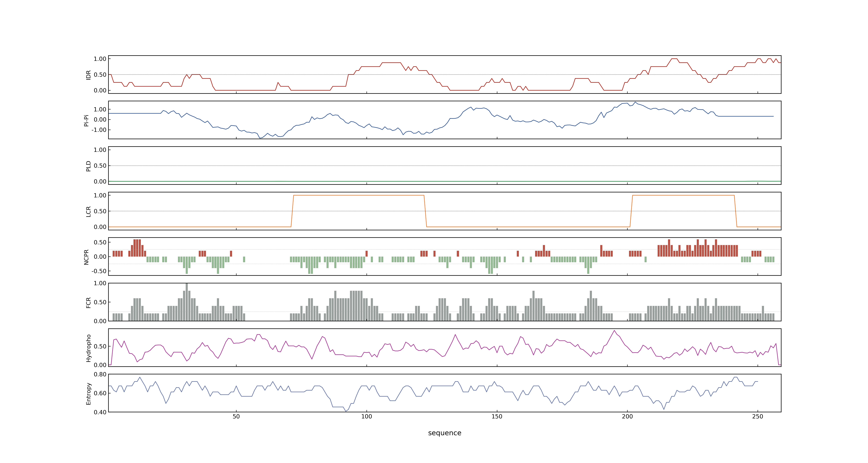The width and height of the screenshot is (868, 463).
Task: Click the FCR y-axis label
Action: pyautogui.click(x=88, y=303)
